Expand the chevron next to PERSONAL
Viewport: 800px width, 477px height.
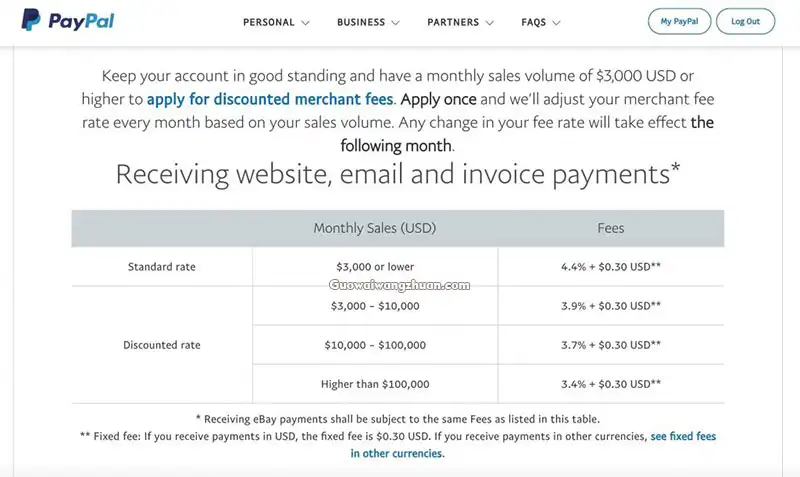click(x=305, y=23)
